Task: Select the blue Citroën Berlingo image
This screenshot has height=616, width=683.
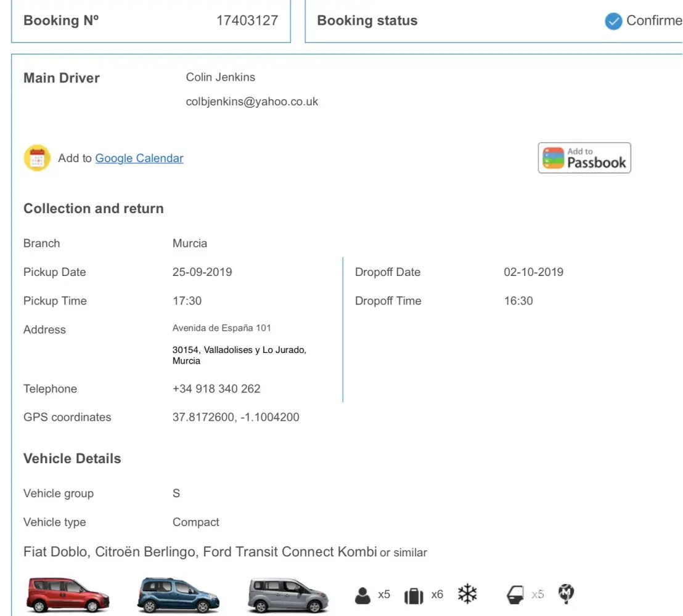Action: [178, 595]
